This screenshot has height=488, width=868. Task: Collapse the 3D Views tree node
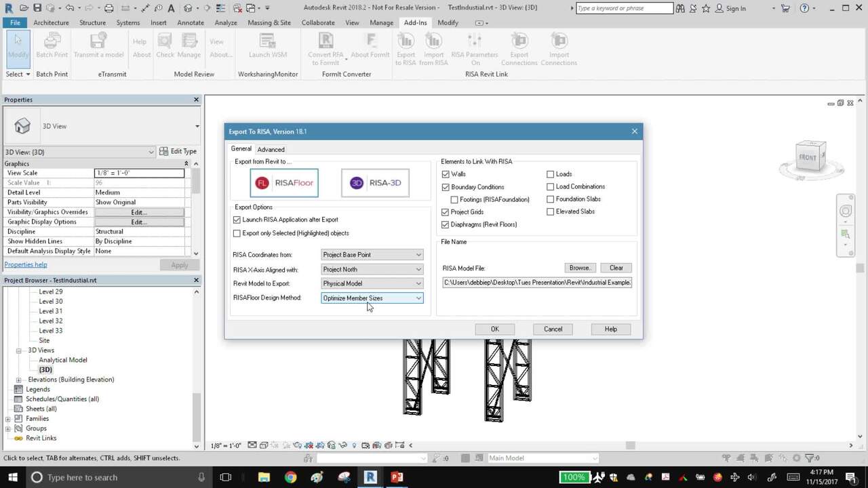coord(19,350)
